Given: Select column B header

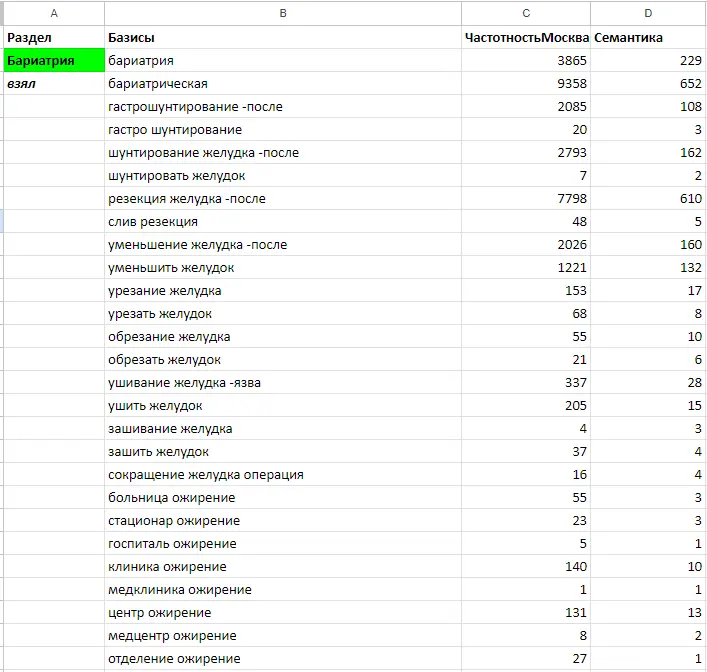Looking at the screenshot, I should click(283, 13).
